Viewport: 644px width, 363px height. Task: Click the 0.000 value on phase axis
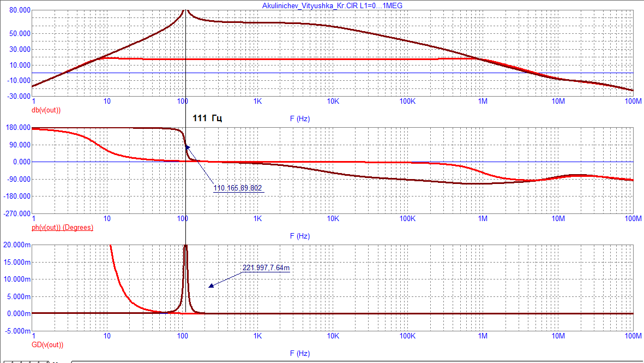coord(22,162)
